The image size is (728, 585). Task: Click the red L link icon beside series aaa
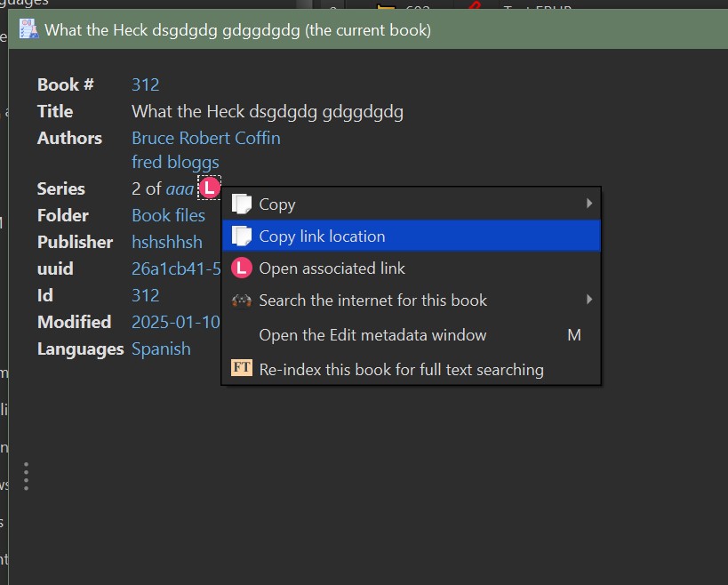210,188
